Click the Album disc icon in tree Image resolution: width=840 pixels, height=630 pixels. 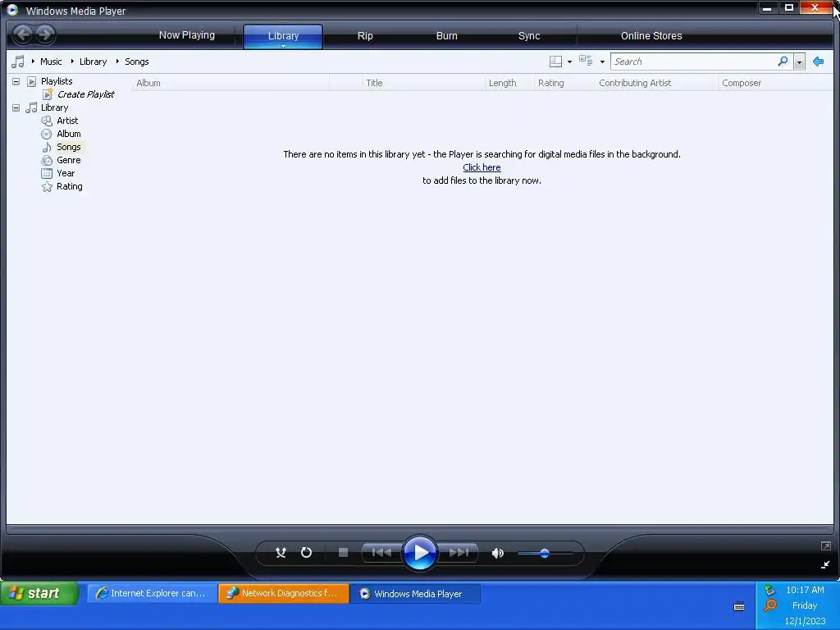click(47, 134)
